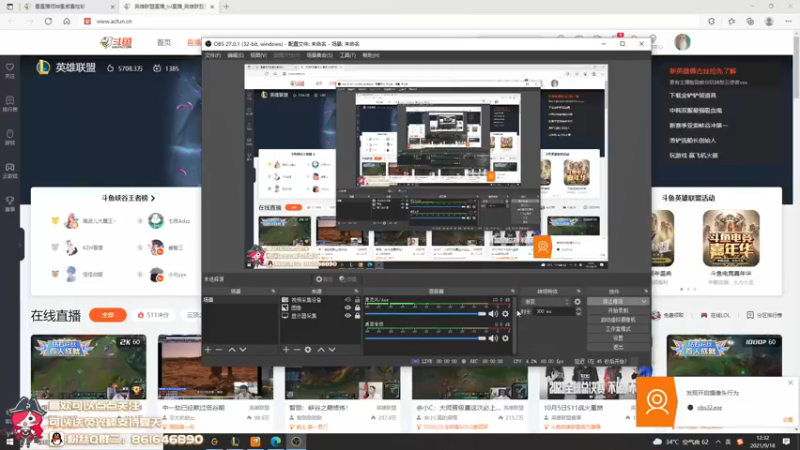Toggle visibility of 图像 source

point(348,308)
